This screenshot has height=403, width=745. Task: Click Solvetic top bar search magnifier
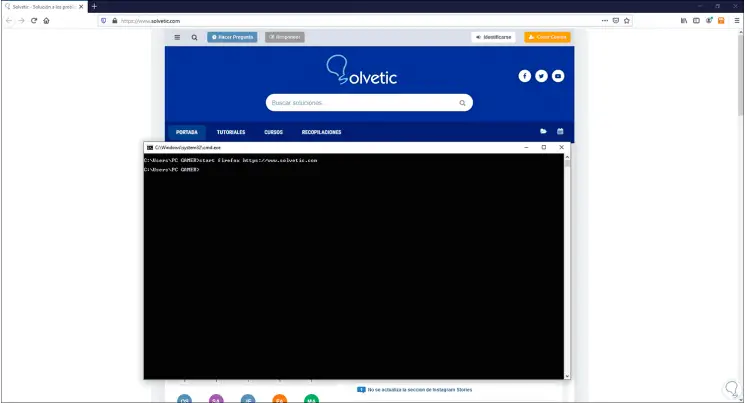[x=194, y=37]
